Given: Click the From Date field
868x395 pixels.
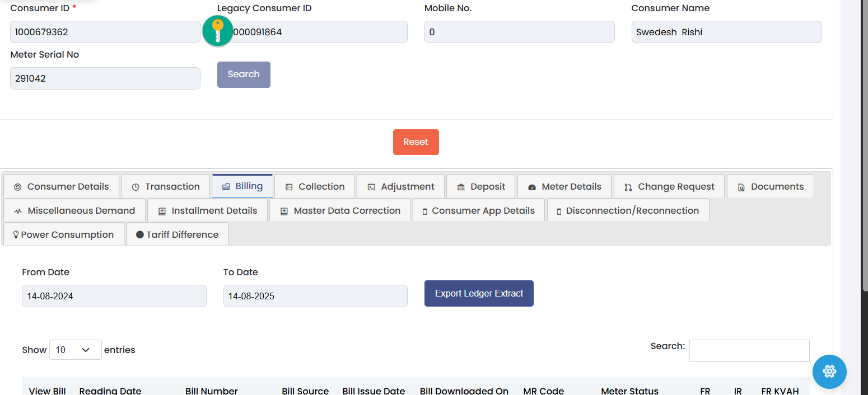Looking at the screenshot, I should coord(114,296).
